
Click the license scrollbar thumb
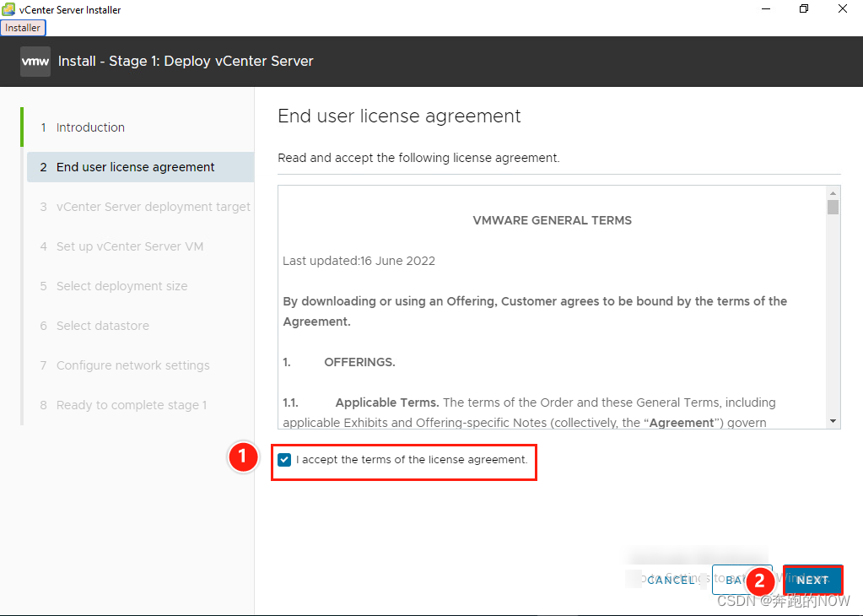point(833,208)
